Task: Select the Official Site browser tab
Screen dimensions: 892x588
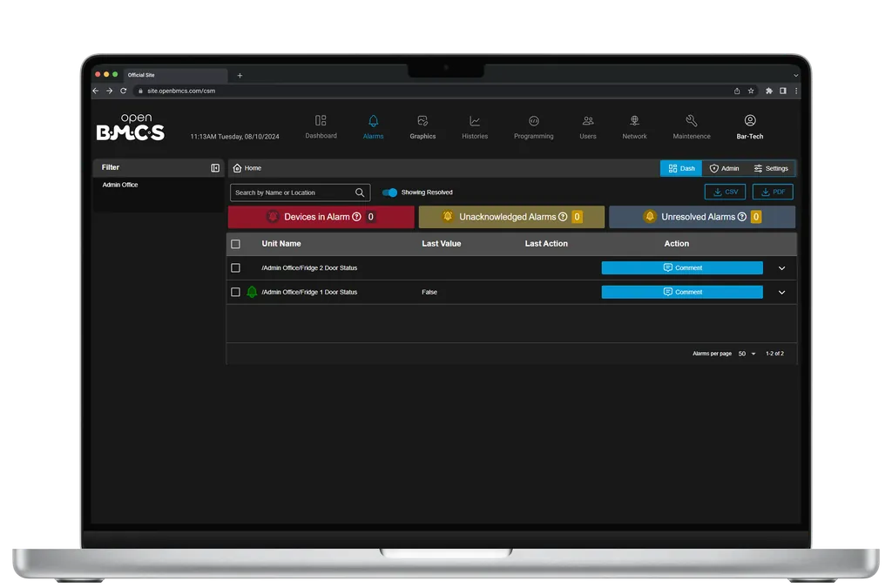Action: pos(174,75)
